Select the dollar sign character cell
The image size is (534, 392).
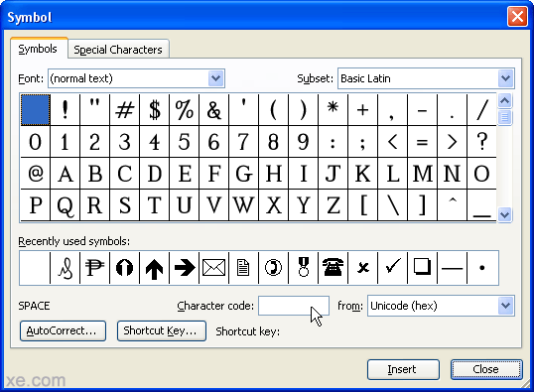tap(154, 110)
